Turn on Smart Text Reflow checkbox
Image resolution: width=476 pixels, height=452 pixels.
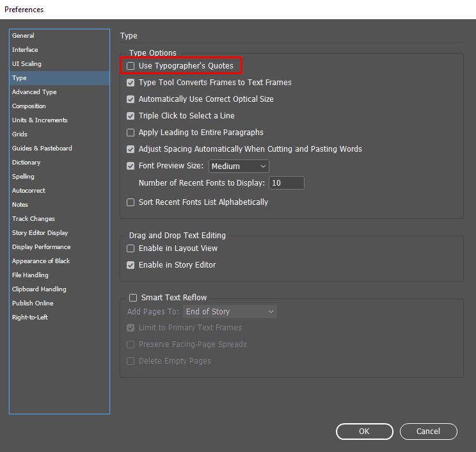(133, 298)
